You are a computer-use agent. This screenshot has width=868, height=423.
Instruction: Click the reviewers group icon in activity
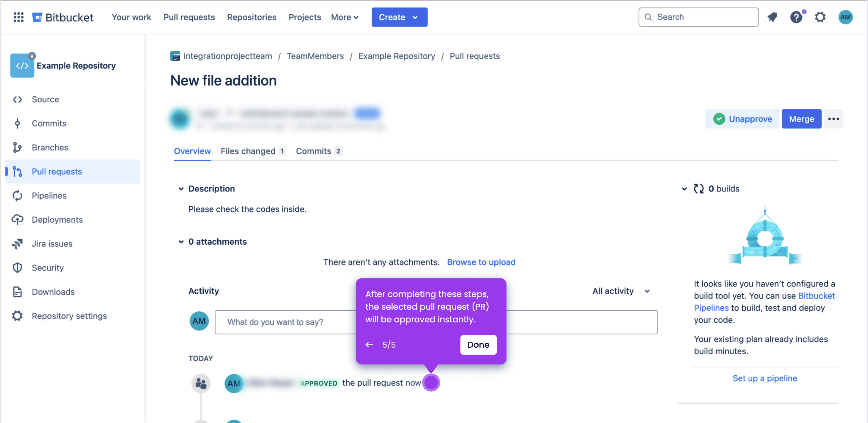(201, 383)
